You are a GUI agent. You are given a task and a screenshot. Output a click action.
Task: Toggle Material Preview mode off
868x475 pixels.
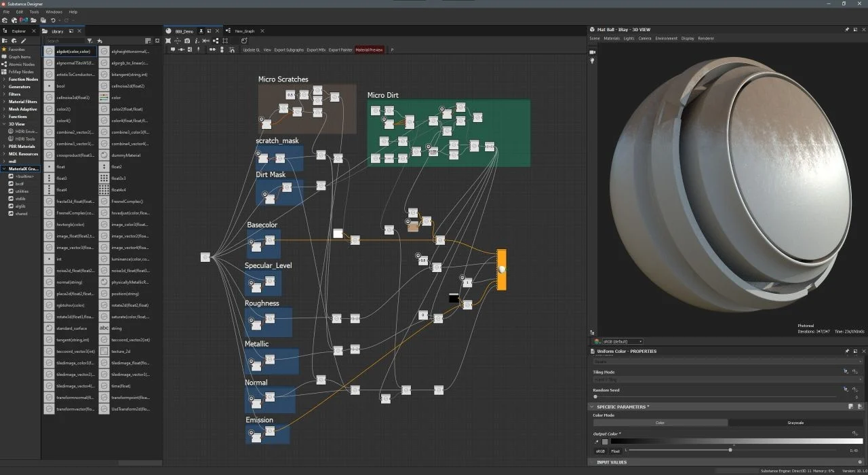[370, 50]
